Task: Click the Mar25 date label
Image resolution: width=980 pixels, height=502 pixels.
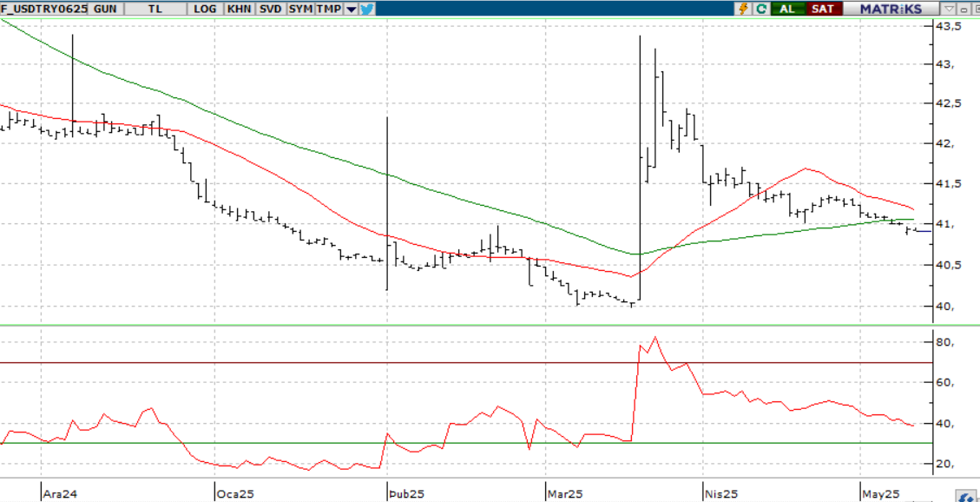Action: [565, 494]
